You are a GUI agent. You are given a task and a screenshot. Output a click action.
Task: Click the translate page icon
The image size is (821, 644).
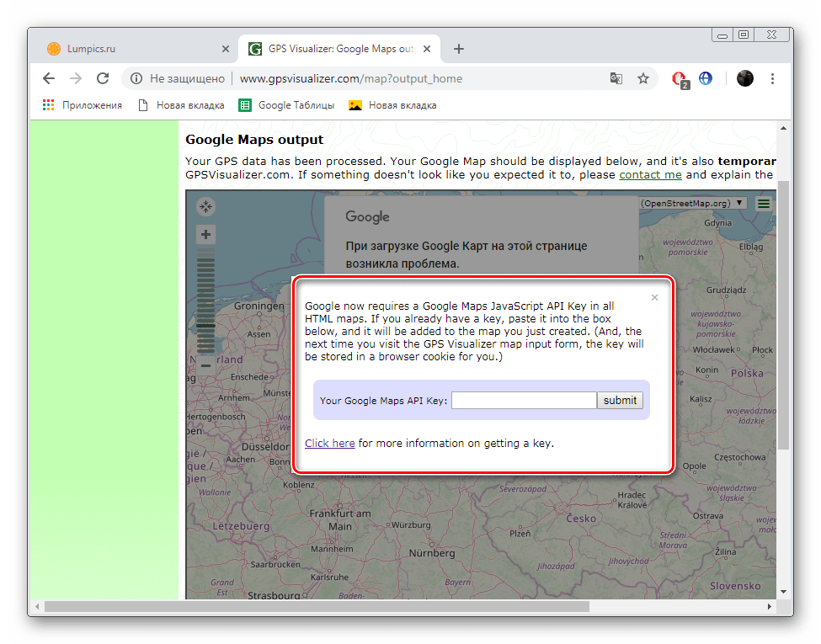coord(616,78)
